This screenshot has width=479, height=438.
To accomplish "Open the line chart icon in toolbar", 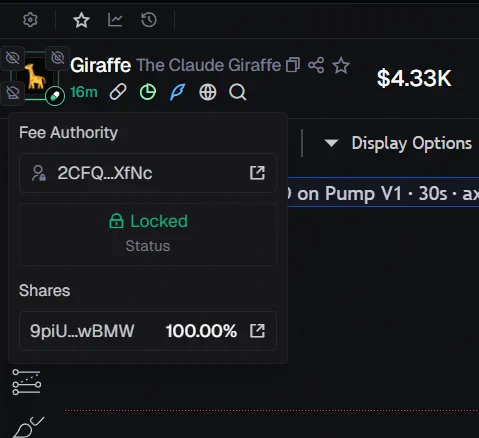I will (x=115, y=20).
